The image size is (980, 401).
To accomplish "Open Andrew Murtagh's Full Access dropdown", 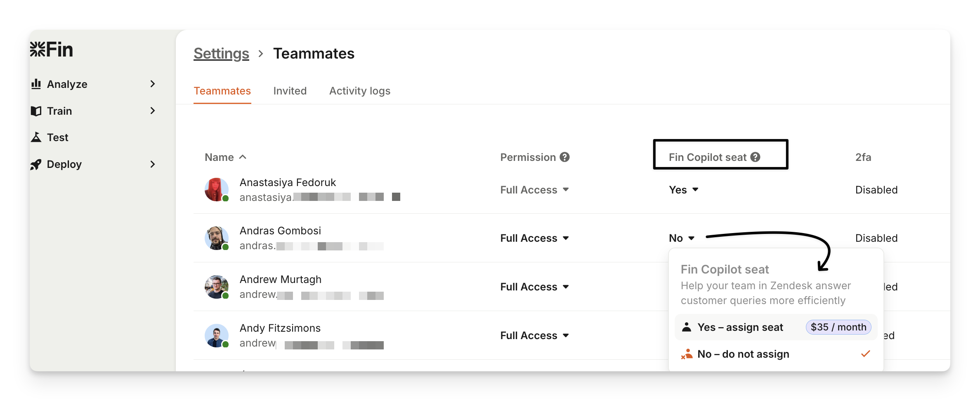I will click(x=534, y=287).
